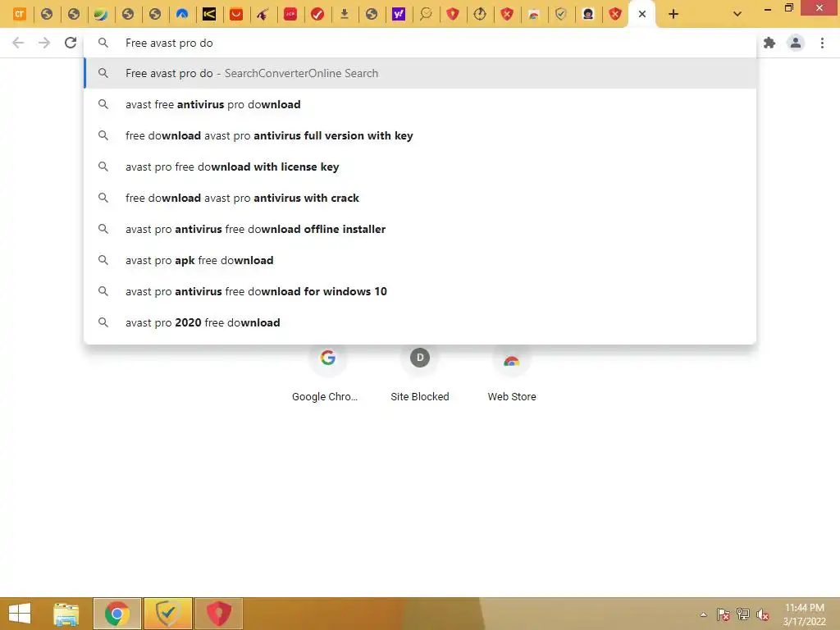840x630 pixels.
Task: Choose 'free download avast pro antivirus with crack'
Action: [x=420, y=198]
